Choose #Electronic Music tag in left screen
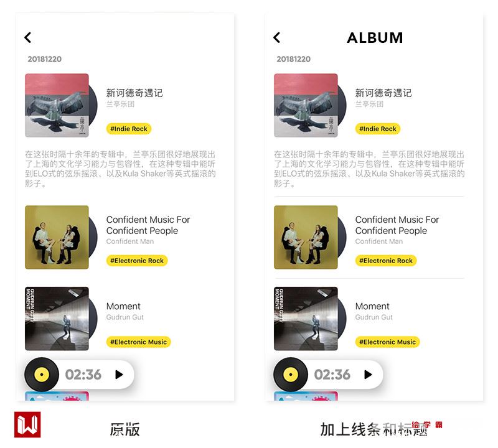This screenshot has width=498, height=448. tap(138, 342)
